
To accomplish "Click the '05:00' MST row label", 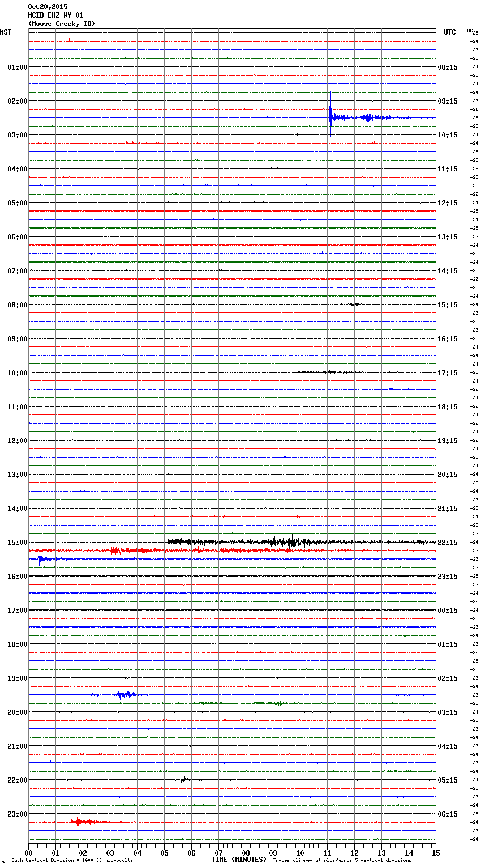I will (x=17, y=203).
